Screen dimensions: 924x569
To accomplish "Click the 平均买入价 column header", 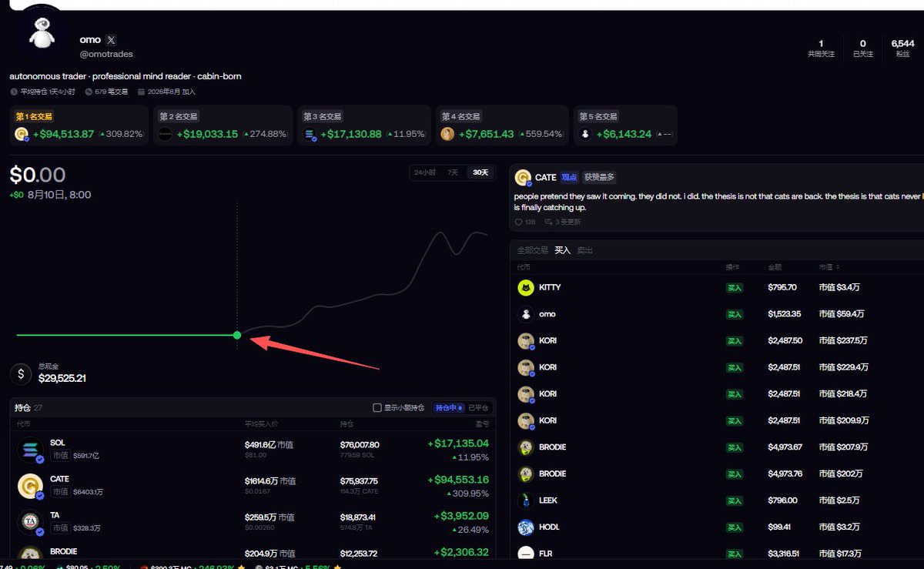I will pos(260,424).
